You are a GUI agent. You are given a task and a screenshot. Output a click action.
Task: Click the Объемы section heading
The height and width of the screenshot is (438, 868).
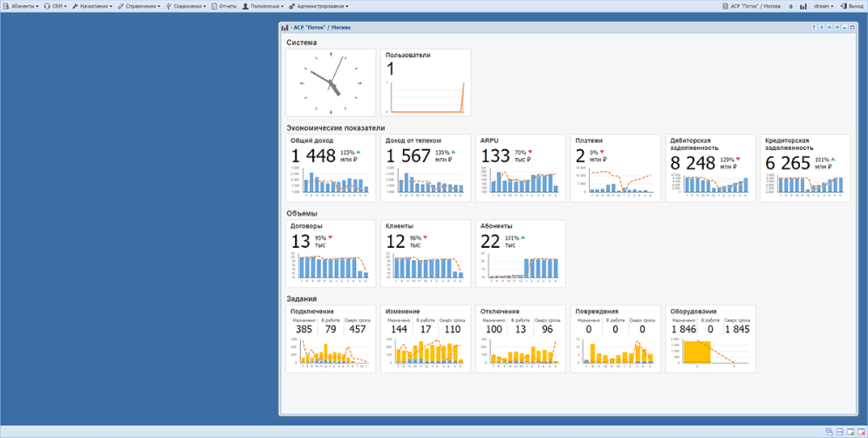click(x=302, y=213)
